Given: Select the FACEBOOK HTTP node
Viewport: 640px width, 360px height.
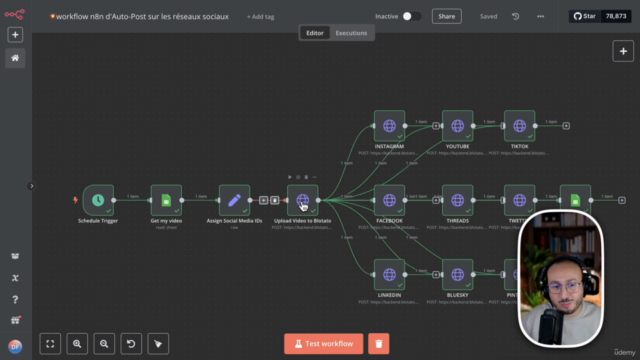Looking at the screenshot, I should click(389, 200).
